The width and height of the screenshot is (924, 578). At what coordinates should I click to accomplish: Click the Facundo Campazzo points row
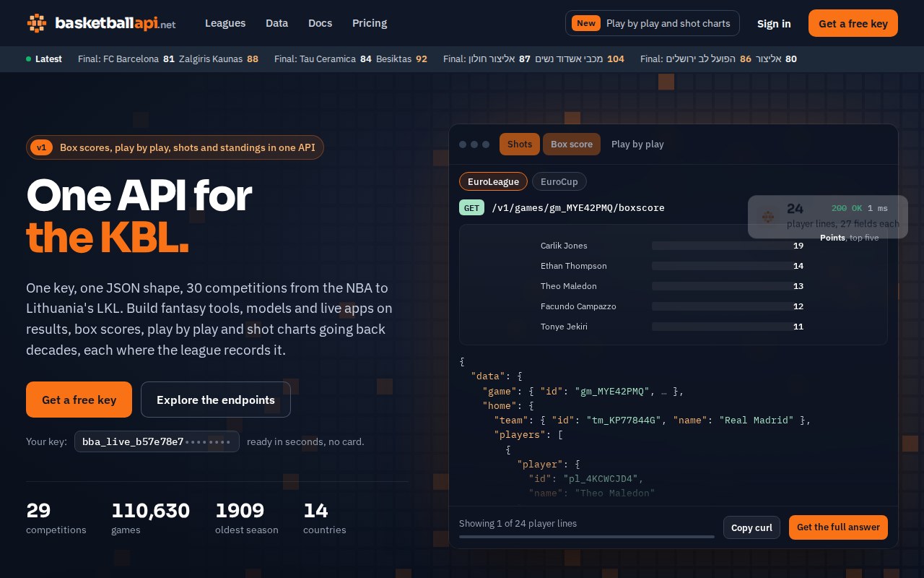pyautogui.click(x=672, y=306)
